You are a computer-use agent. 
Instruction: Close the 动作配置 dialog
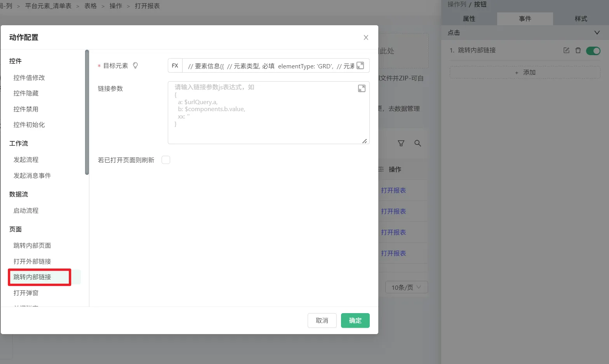(366, 38)
